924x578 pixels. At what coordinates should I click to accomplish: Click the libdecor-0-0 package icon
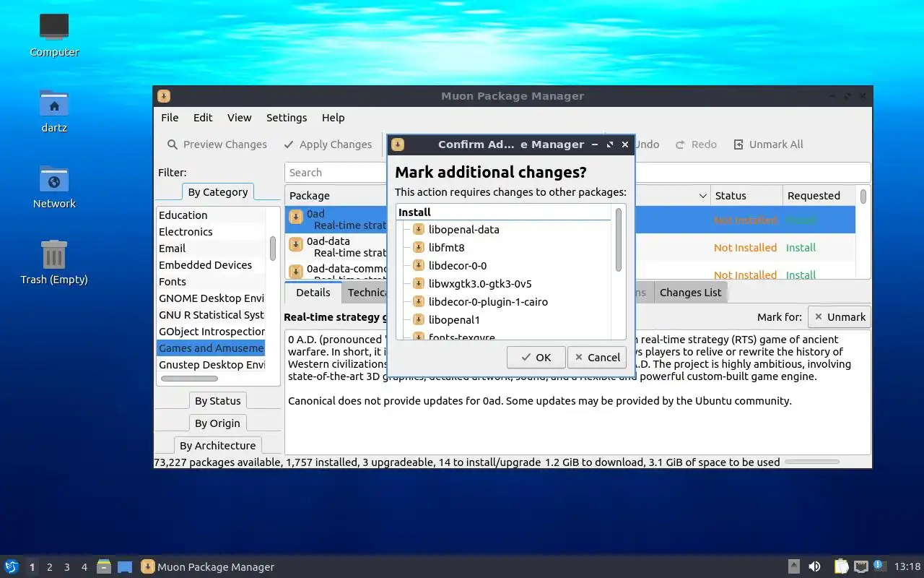click(418, 266)
